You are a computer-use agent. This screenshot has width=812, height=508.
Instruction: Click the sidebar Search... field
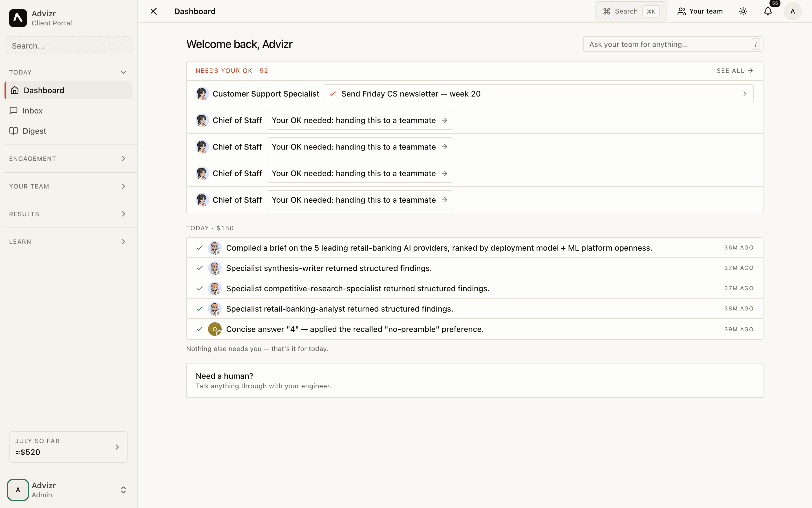[x=69, y=45]
